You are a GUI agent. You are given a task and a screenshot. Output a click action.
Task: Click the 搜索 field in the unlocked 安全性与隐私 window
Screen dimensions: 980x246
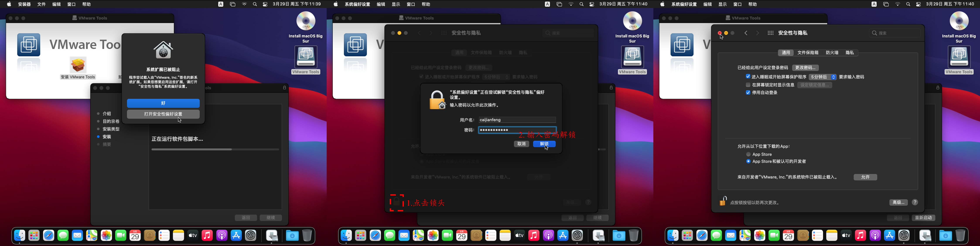tap(895, 33)
